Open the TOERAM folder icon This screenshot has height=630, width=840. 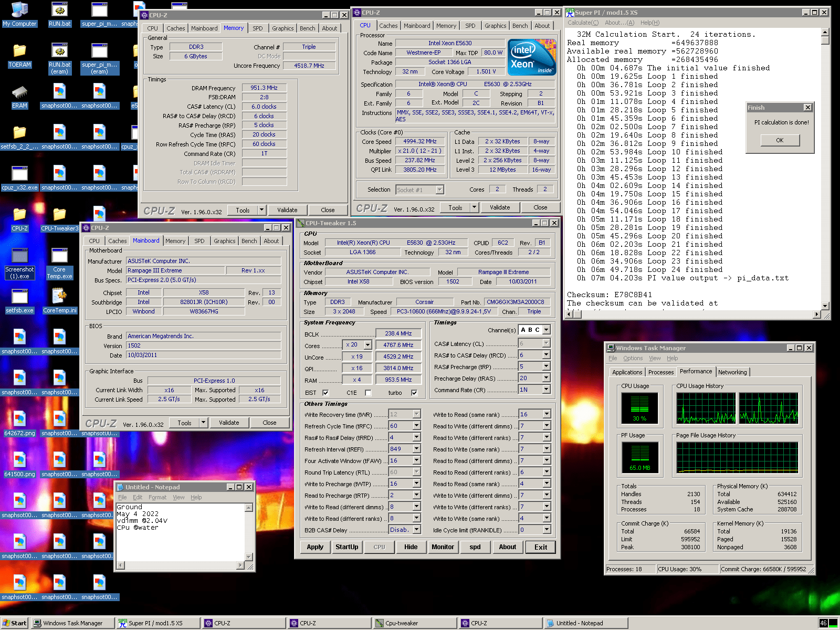pos(19,51)
